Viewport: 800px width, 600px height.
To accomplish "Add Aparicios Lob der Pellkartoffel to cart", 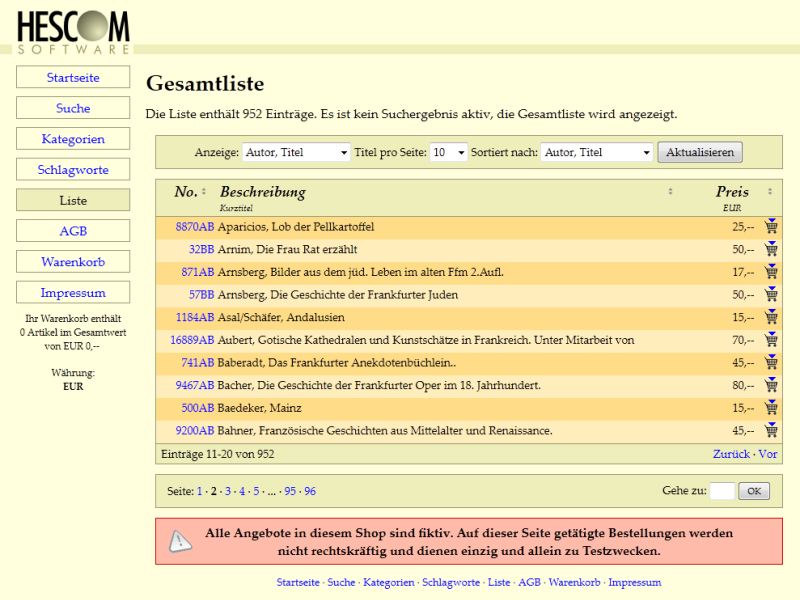I will [x=770, y=226].
